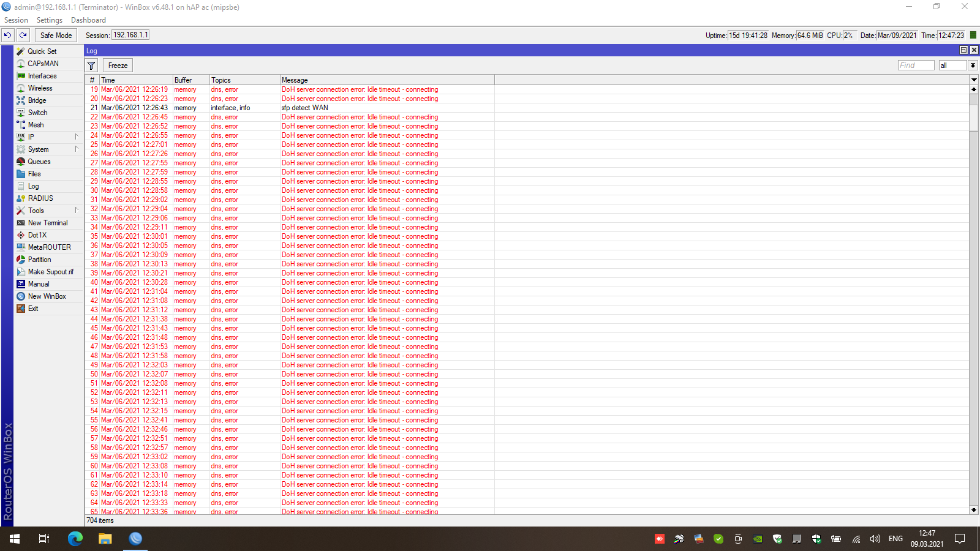Click the Find input field
This screenshot has width=980, height=551.
click(916, 66)
